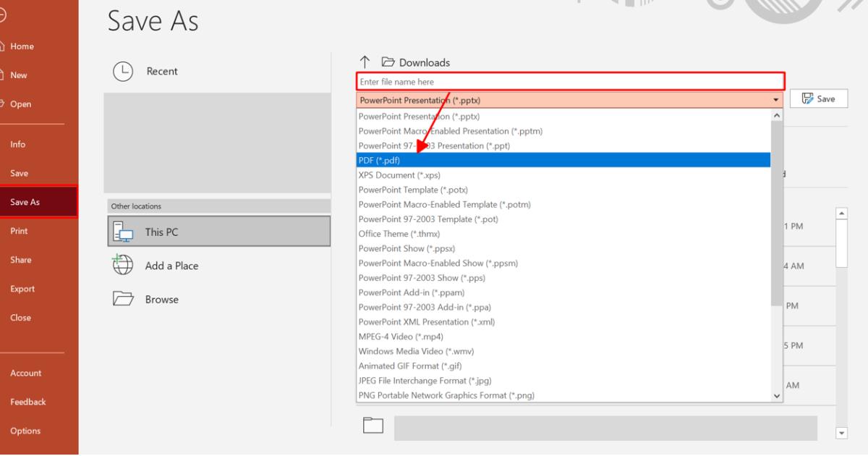This screenshot has height=456, width=868.
Task: Click the Downloads folder icon
Action: [x=388, y=62]
